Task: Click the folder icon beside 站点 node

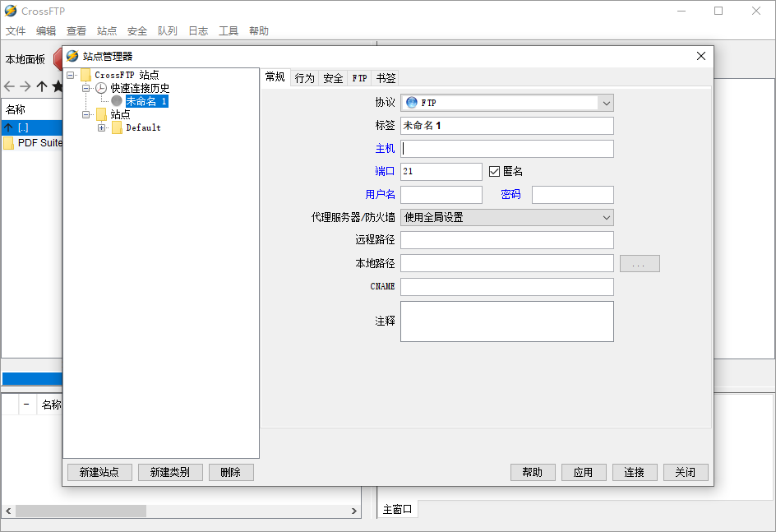Action: pyautogui.click(x=101, y=114)
